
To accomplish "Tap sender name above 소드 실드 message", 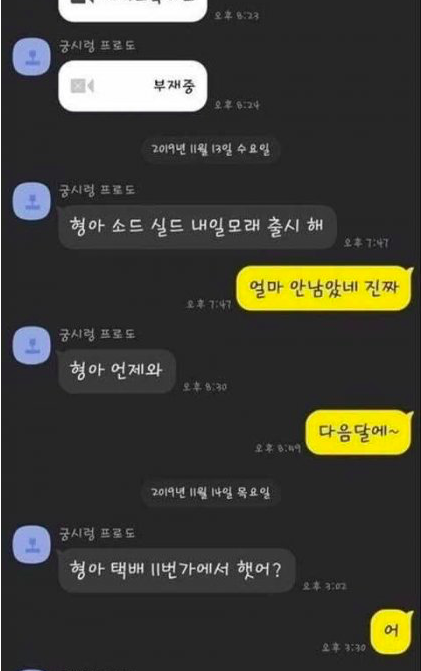I will coord(97,190).
